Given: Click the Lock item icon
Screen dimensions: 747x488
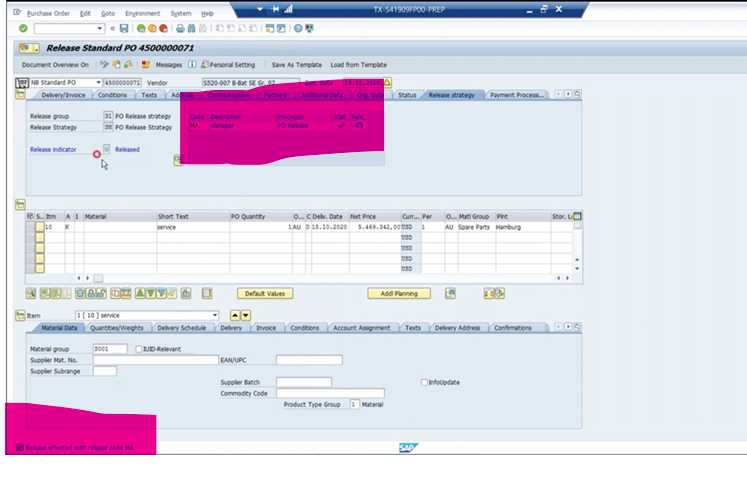Looking at the screenshot, I should 91,294.
